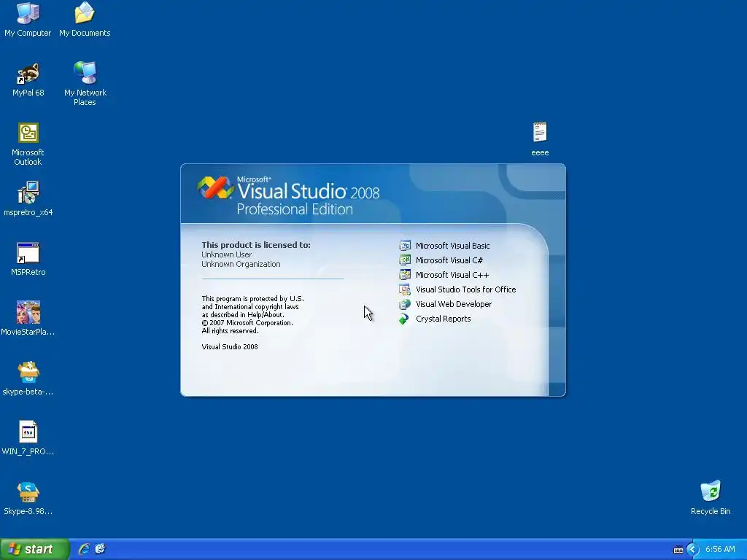
Task: Click the 'Visual Web Developer' label
Action: [x=454, y=304]
